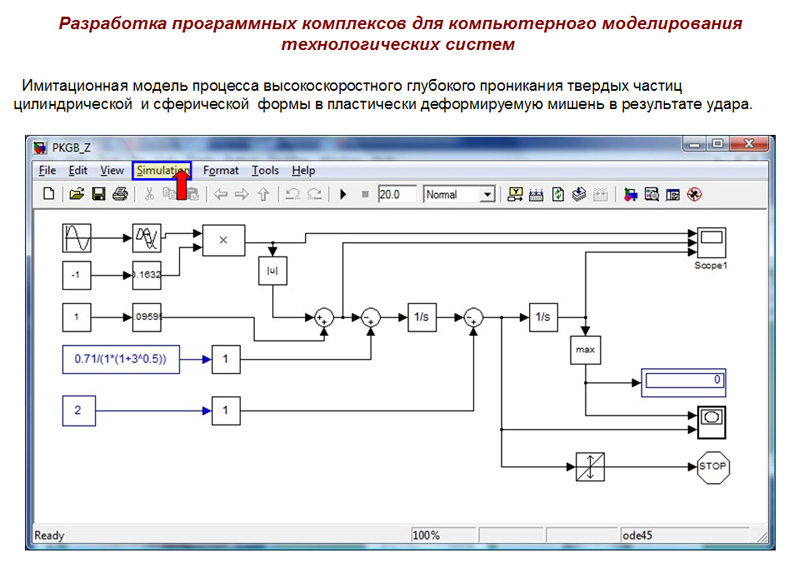Click the greyed-out toolbar icon beside layers icon
794x573 pixels.
pyautogui.click(x=601, y=194)
